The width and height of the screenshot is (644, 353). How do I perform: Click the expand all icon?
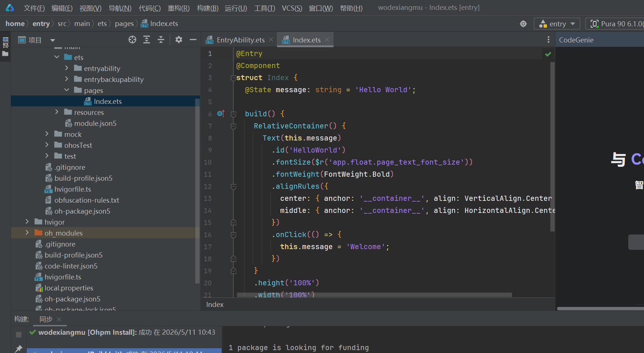[x=147, y=40]
